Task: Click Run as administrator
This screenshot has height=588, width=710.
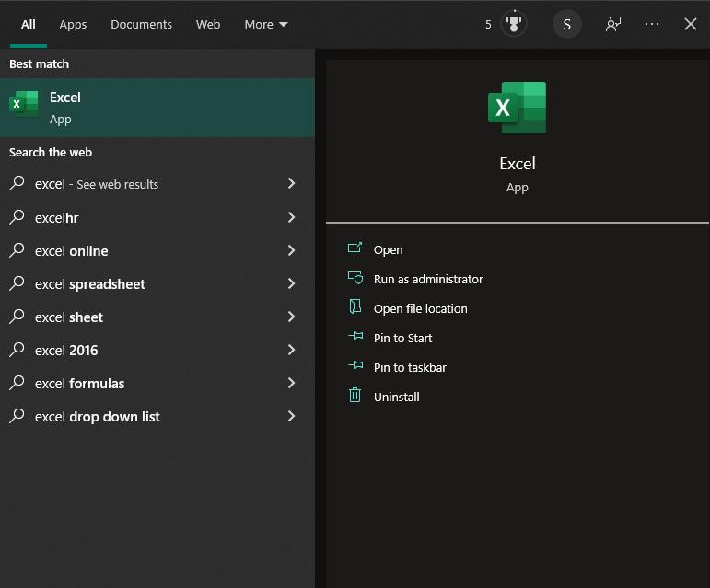Action: coord(428,279)
